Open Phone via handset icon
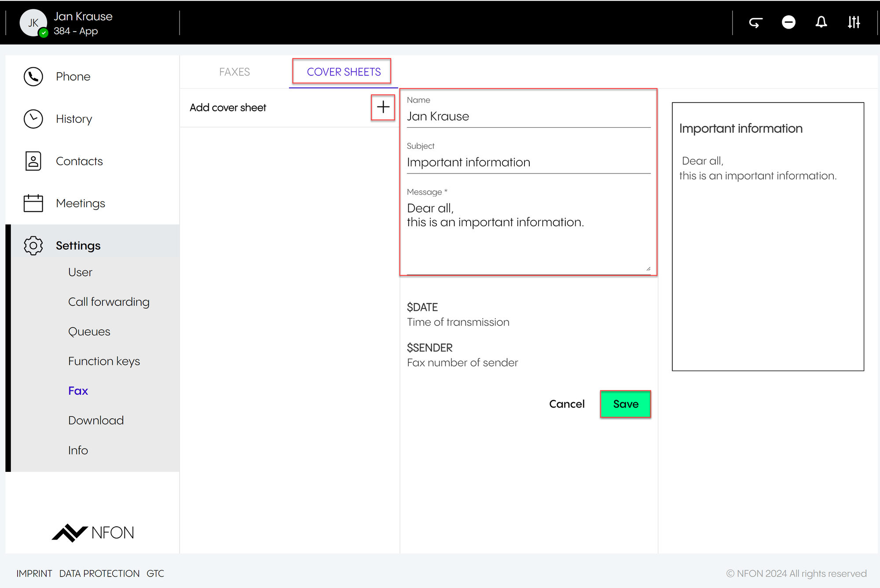Screen dimensions: 880x588 [x=33, y=77]
